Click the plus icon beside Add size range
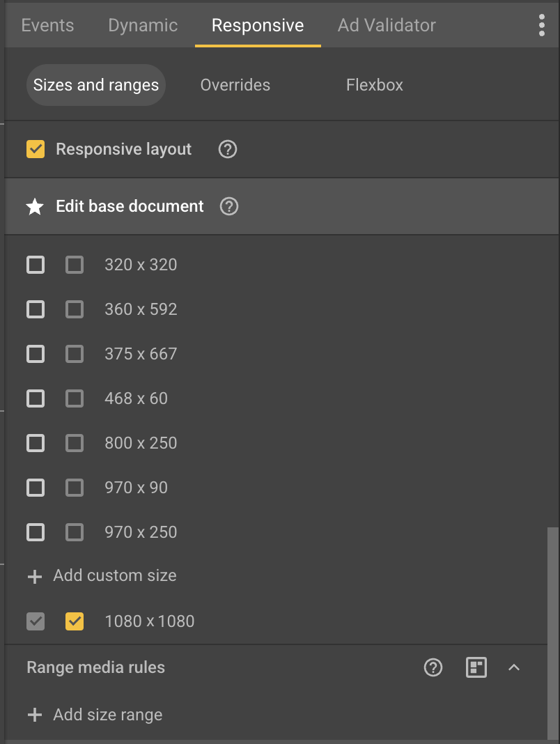 tap(35, 715)
